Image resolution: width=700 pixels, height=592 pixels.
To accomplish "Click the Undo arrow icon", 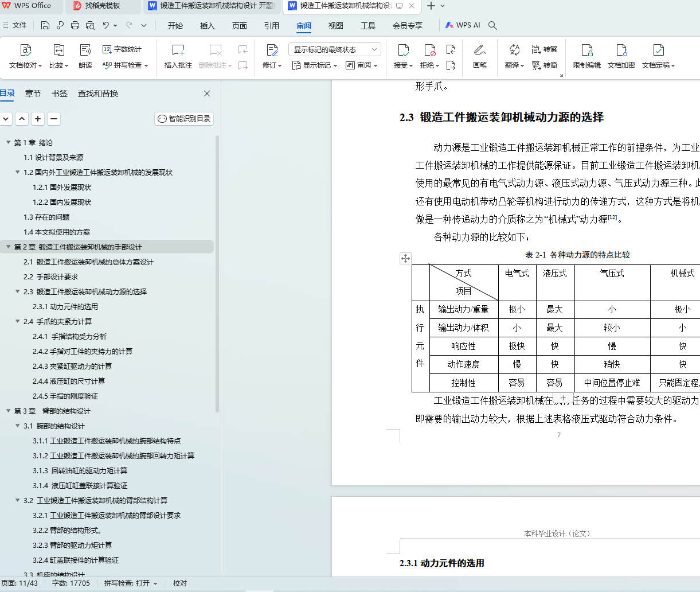I will click(105, 25).
